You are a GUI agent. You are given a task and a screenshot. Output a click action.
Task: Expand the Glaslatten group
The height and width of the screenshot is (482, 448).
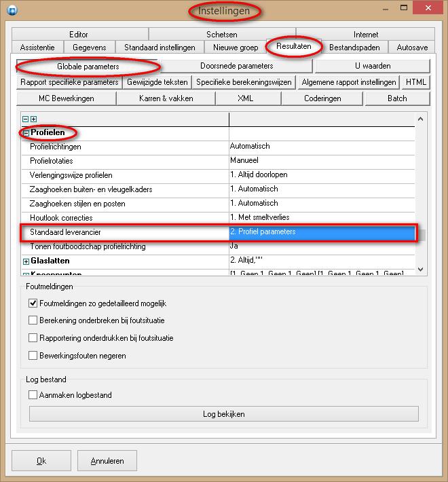[26, 261]
